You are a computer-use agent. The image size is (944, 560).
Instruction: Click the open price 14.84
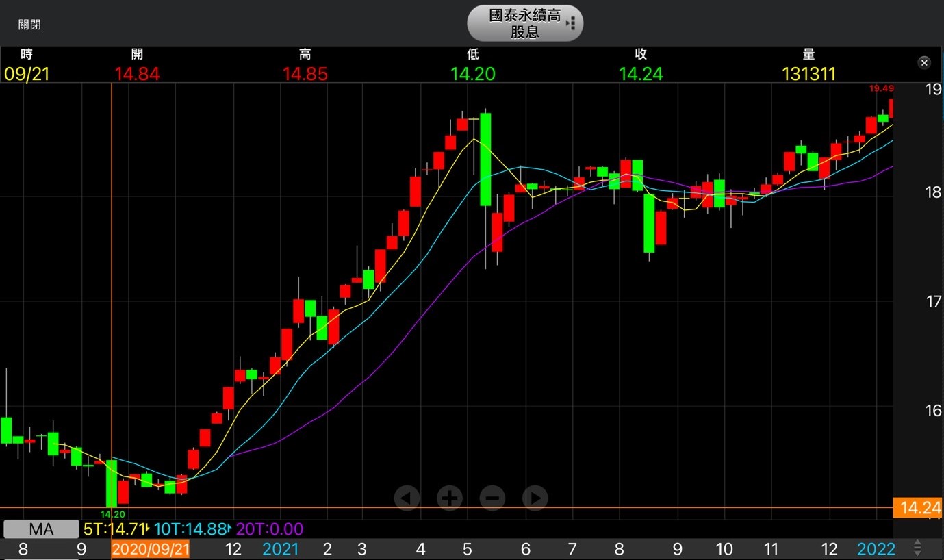pos(137,74)
